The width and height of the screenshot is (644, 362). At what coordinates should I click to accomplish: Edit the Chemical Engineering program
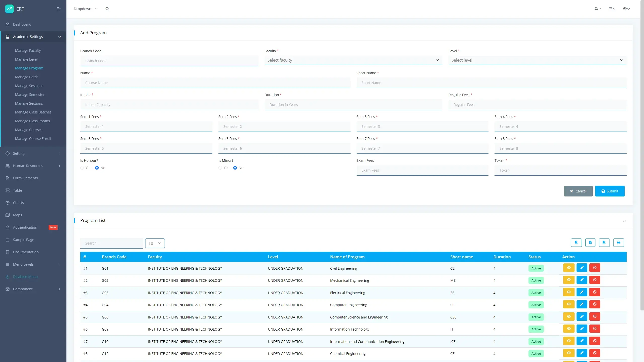point(582,353)
